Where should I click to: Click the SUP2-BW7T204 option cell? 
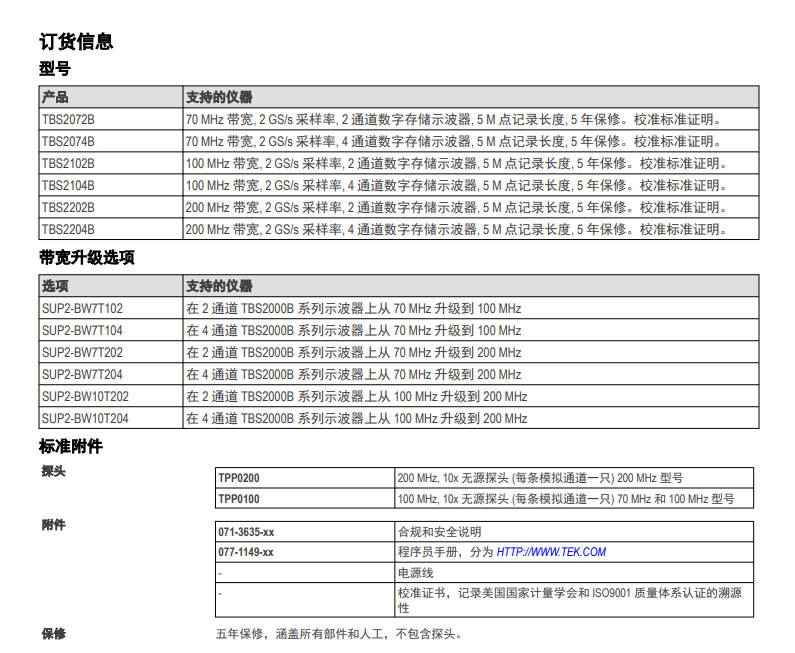pyautogui.click(x=111, y=374)
